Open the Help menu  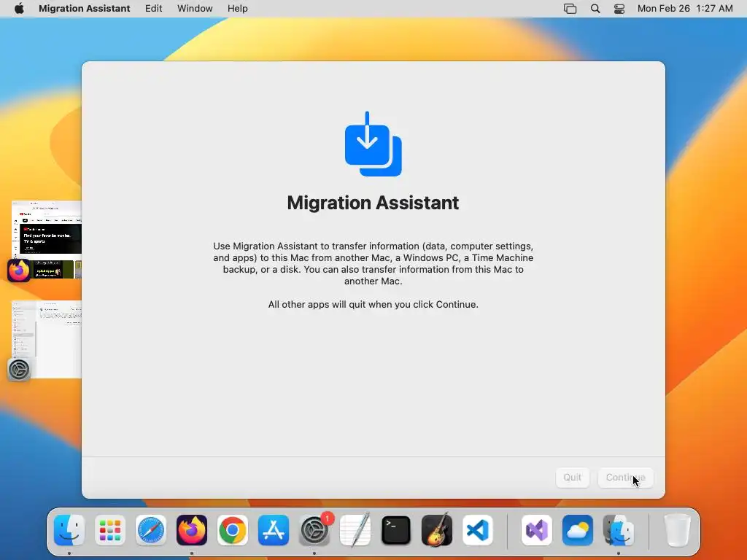(x=237, y=9)
